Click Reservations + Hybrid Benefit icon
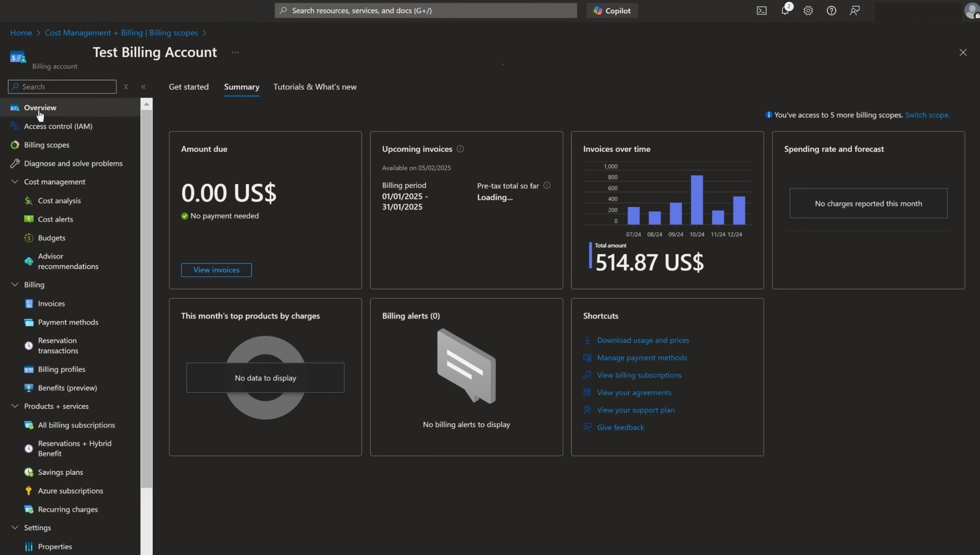The width and height of the screenshot is (980, 555). click(x=29, y=448)
